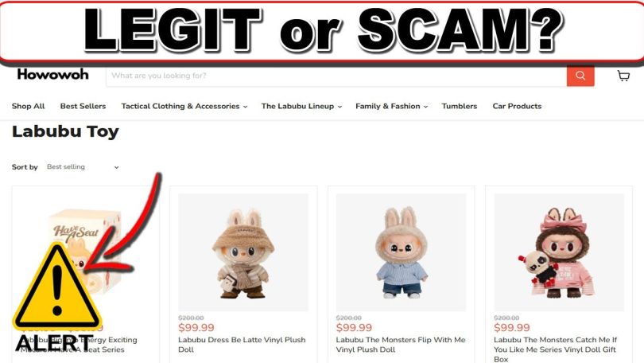Viewport: 644px width, 363px height.
Task: Open the Catch Me If You Like Me doll image
Action: [559, 252]
